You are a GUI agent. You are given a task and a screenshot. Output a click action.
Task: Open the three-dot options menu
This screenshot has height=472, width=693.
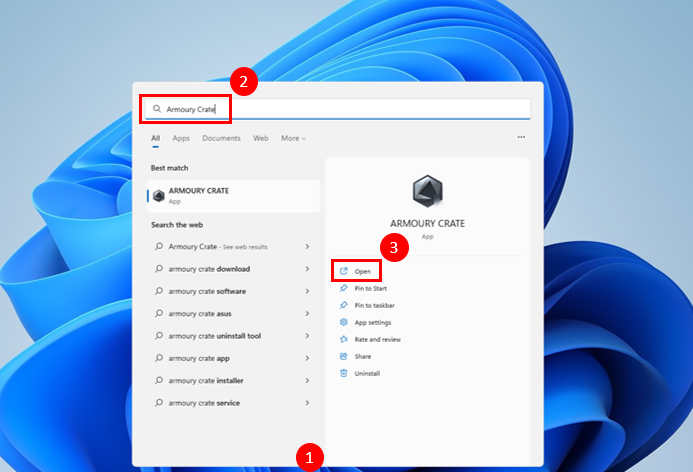[521, 138]
